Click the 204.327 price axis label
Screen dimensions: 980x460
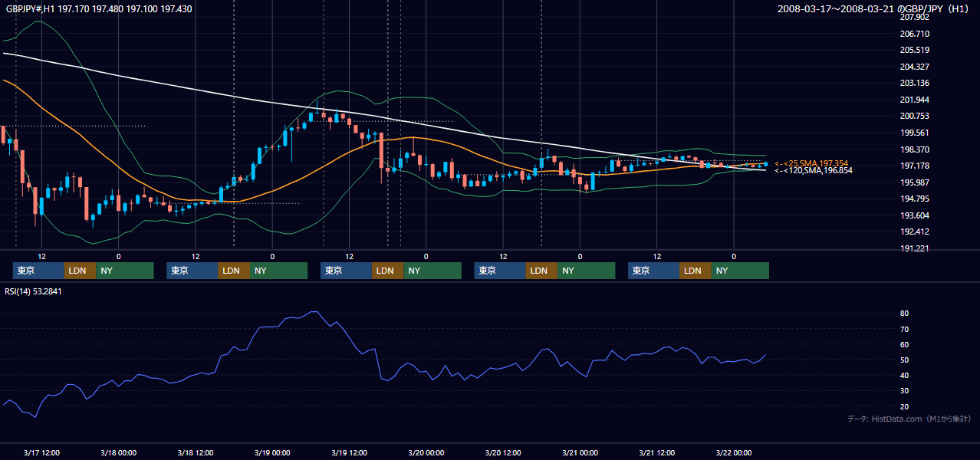915,67
